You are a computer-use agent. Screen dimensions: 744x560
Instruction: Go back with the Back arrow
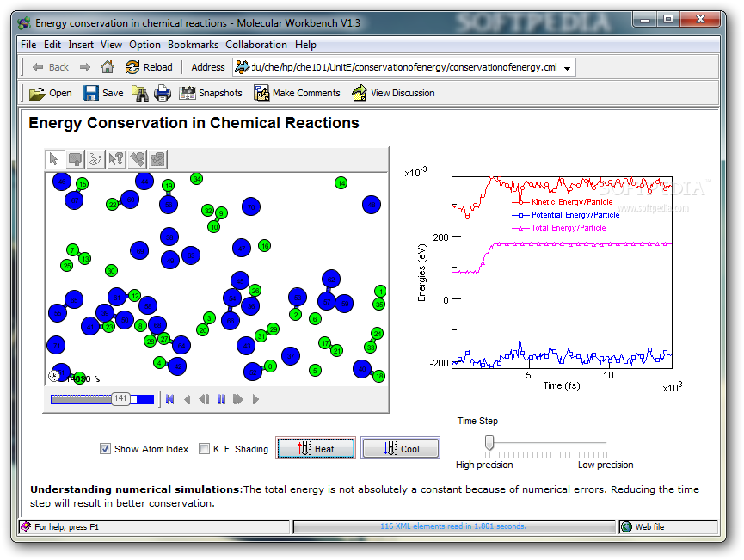coord(50,67)
